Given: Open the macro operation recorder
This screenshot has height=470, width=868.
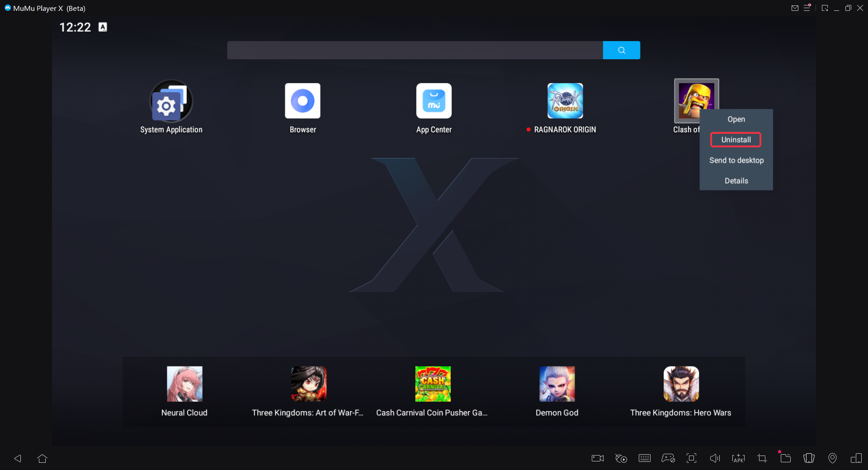Looking at the screenshot, I should (621, 458).
